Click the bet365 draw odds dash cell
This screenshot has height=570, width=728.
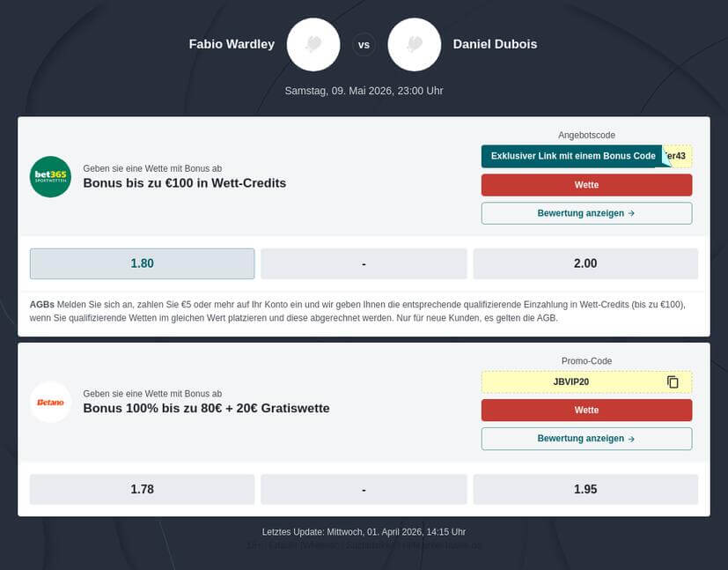[364, 263]
